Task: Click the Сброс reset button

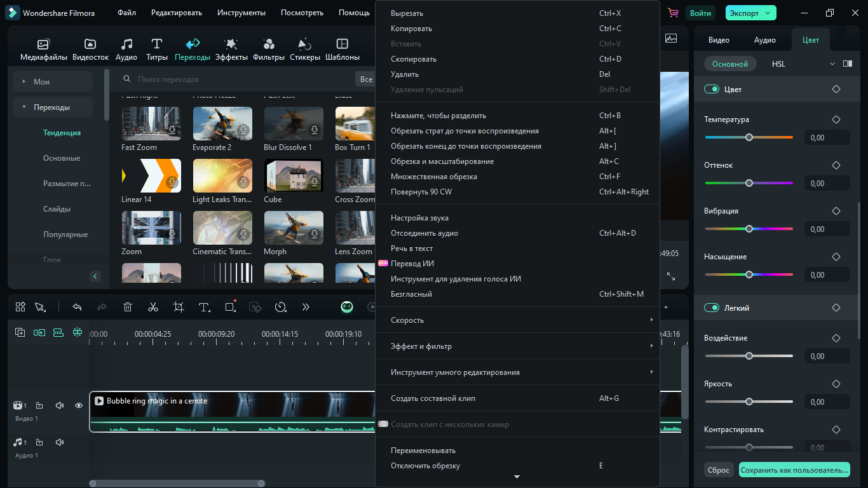Action: (719, 470)
